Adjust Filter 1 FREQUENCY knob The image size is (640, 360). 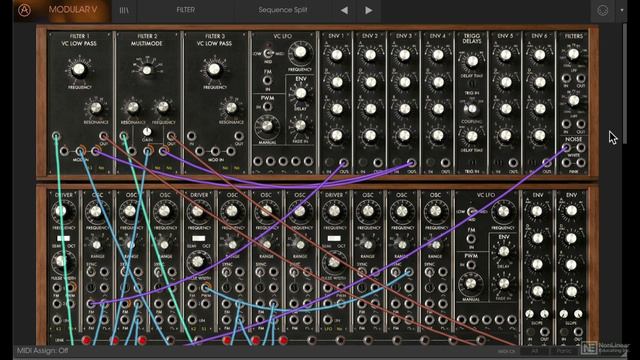79,70
